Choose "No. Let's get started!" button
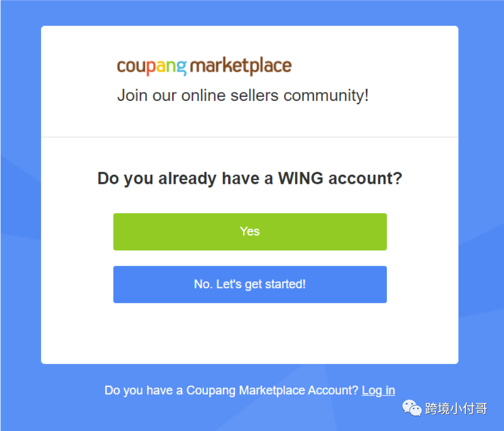 pyautogui.click(x=250, y=284)
